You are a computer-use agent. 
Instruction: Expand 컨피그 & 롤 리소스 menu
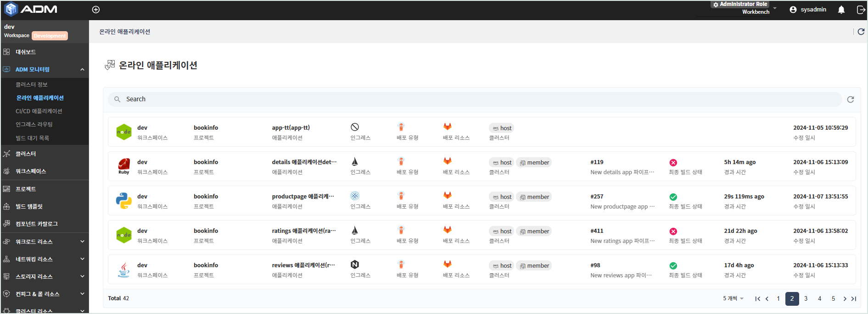[x=45, y=294]
